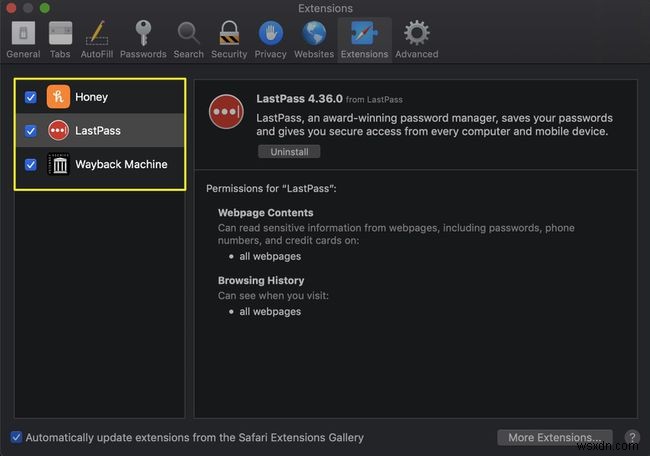
Task: Open help question mark button
Action: click(632, 437)
